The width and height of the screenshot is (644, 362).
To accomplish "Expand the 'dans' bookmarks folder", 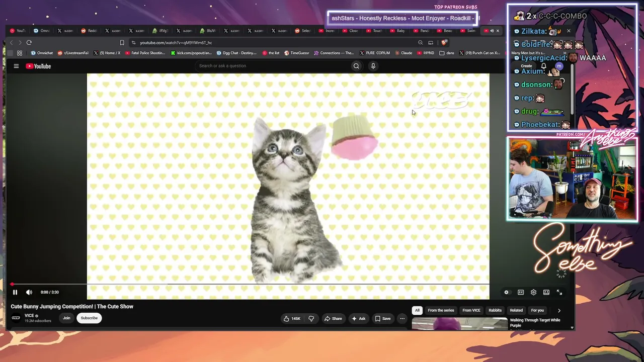I will 447,53.
